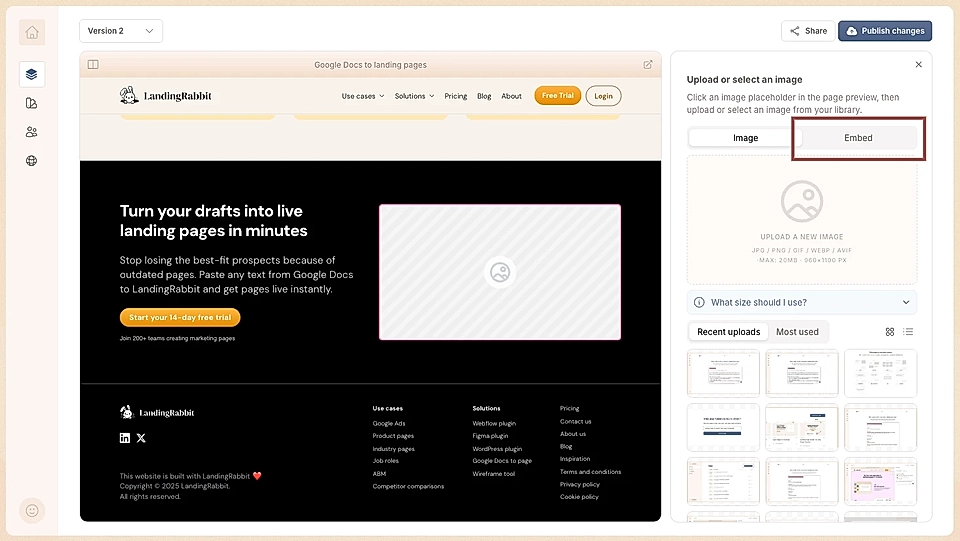Viewport: 960px width, 541px height.
Task: Click the smiley feedback icon
Action: point(32,510)
